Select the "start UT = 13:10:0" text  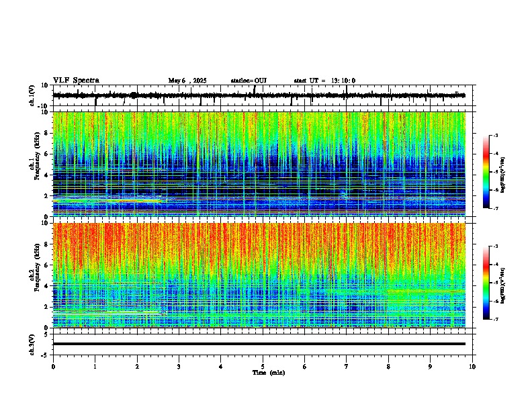click(324, 81)
